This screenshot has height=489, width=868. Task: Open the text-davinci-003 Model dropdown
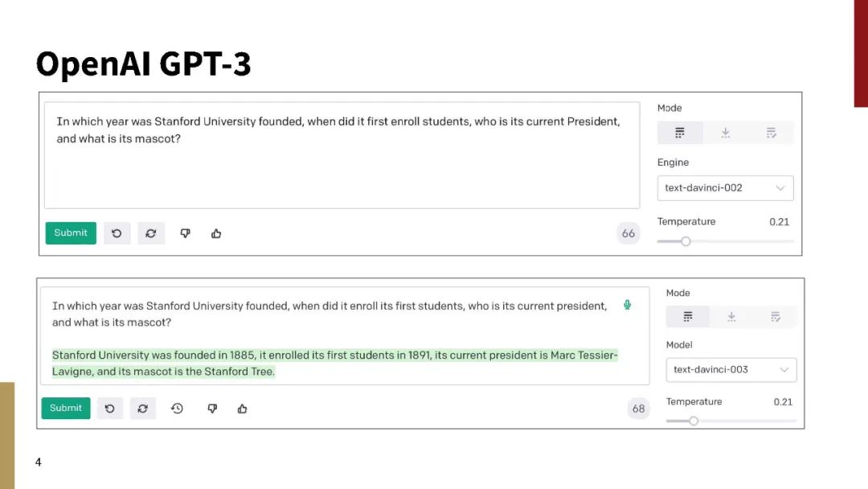731,370
